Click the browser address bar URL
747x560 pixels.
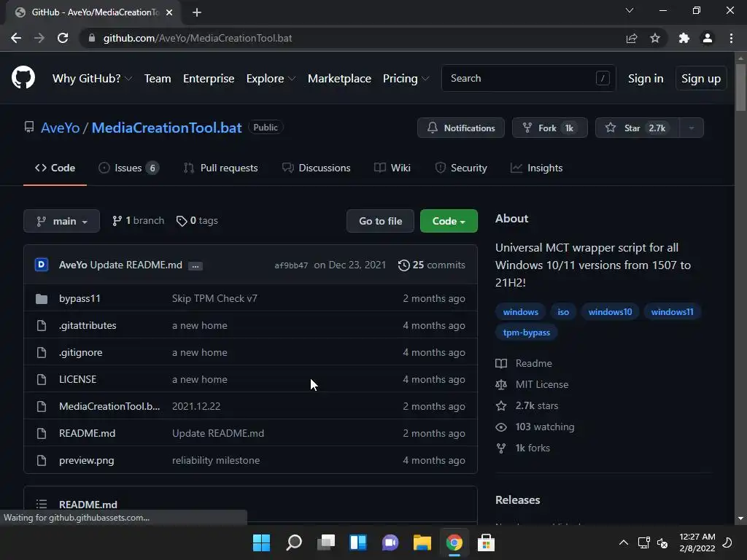coord(198,38)
